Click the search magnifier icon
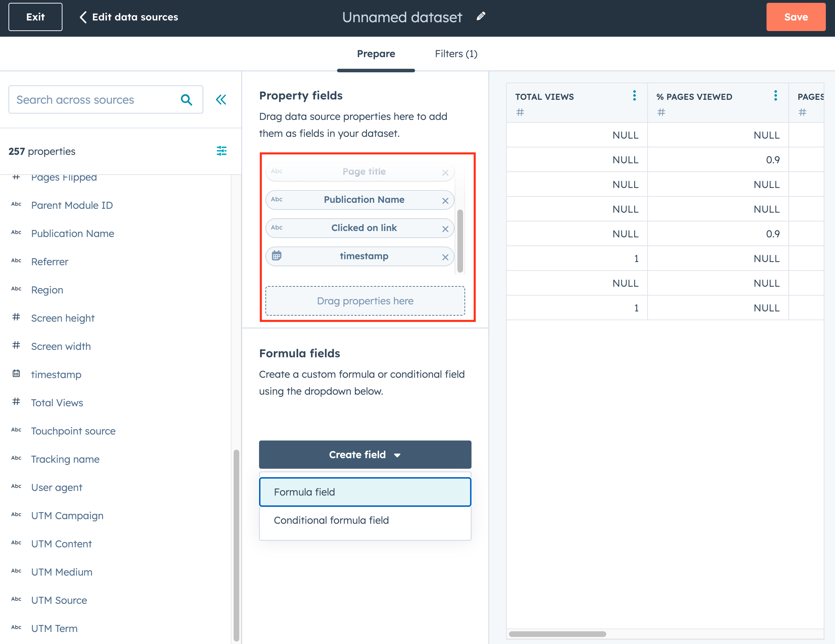Viewport: 835px width, 644px height. click(x=186, y=100)
